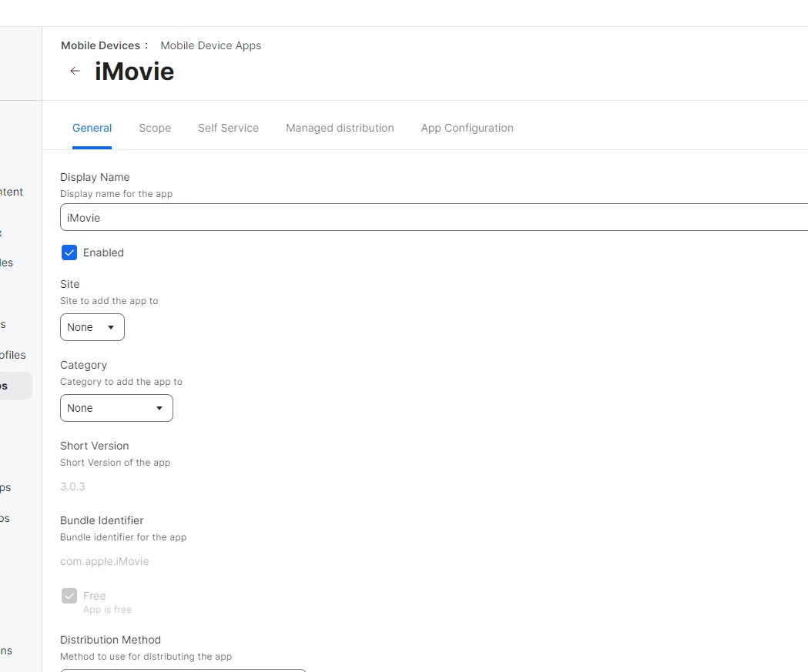Follow the Mobile Device Apps breadcrumb

point(211,45)
